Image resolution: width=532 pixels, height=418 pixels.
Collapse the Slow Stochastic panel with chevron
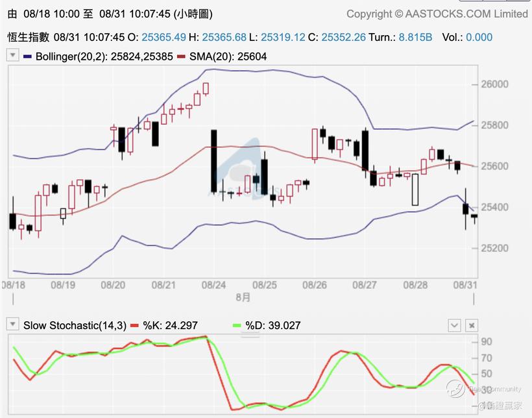(454, 325)
